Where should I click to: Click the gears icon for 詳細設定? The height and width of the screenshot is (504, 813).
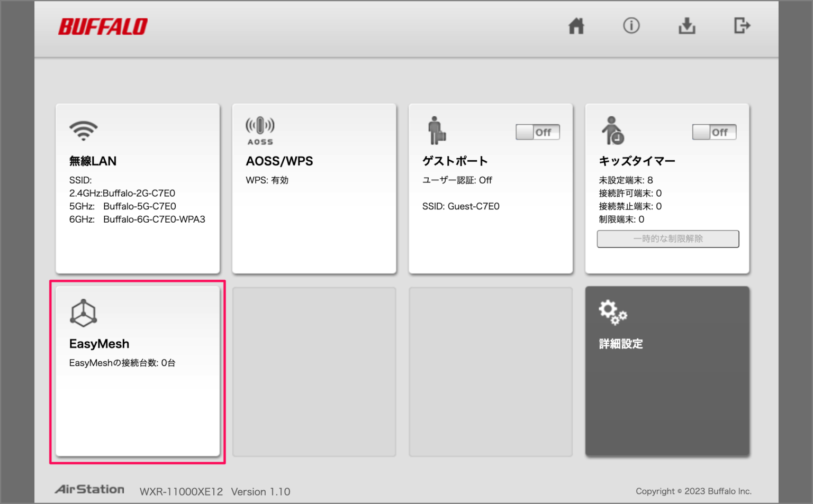tap(612, 312)
